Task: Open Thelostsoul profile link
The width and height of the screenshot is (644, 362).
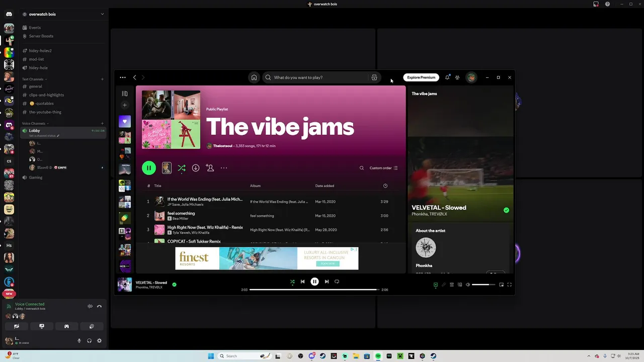Action: (x=223, y=146)
